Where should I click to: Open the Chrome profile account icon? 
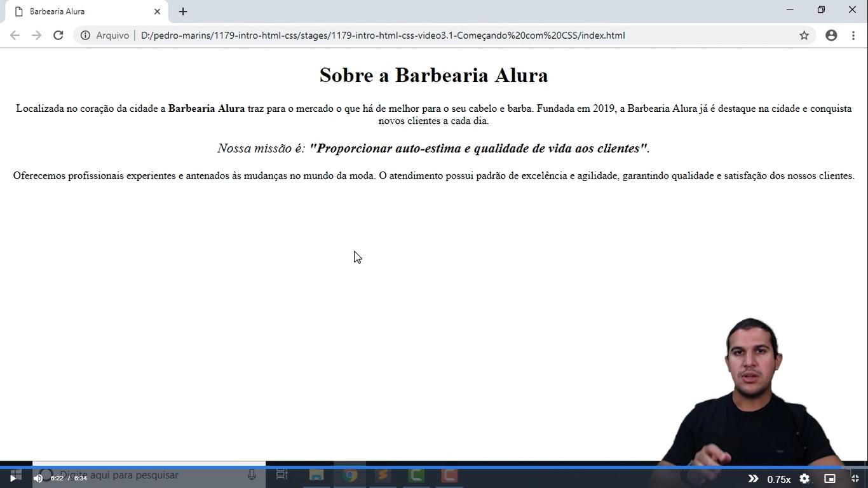831,36
